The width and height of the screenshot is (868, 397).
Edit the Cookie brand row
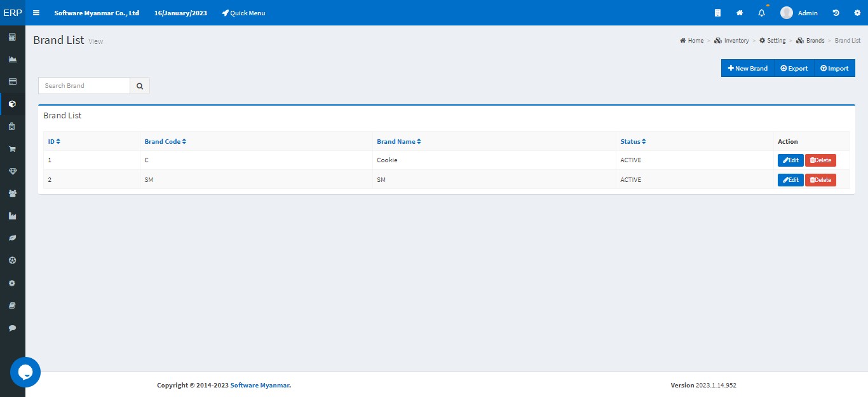pyautogui.click(x=790, y=160)
